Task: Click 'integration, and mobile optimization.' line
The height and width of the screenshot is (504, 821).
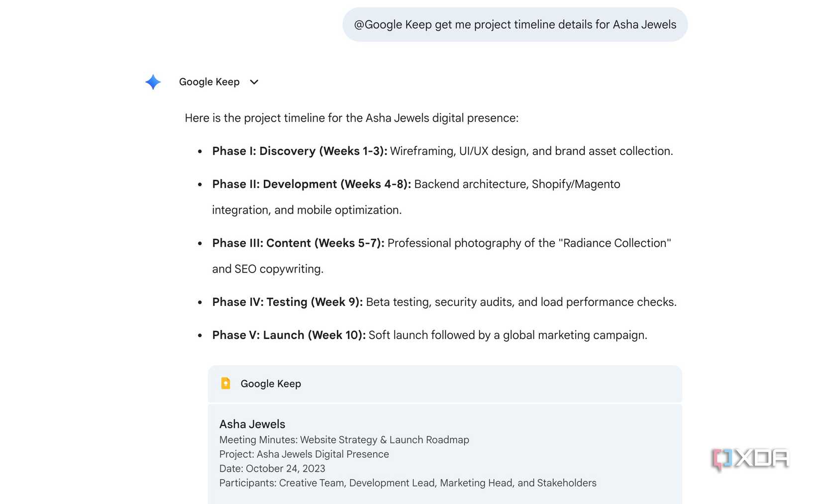Action: 307,210
